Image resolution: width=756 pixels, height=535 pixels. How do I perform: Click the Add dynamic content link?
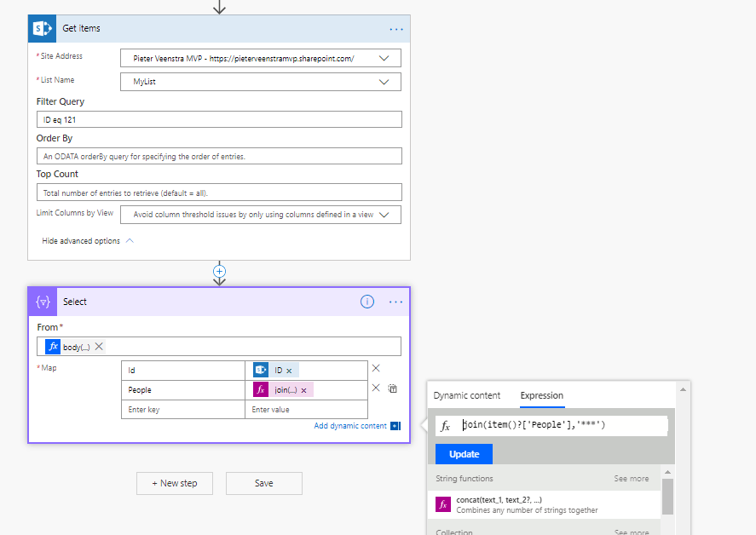coord(350,426)
